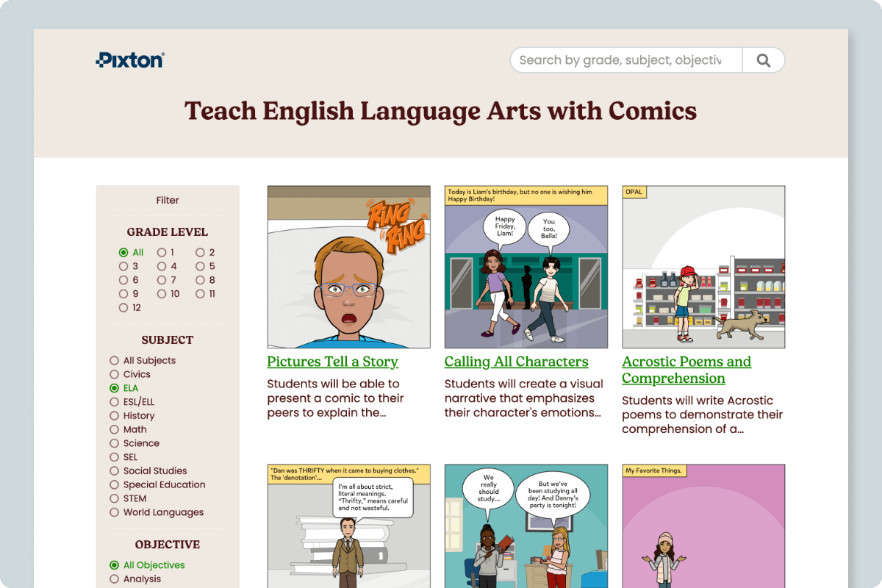Viewport: 882px width, 588px height.
Task: Open the THRIFTY denotation comic thumbnail
Action: tap(348, 526)
